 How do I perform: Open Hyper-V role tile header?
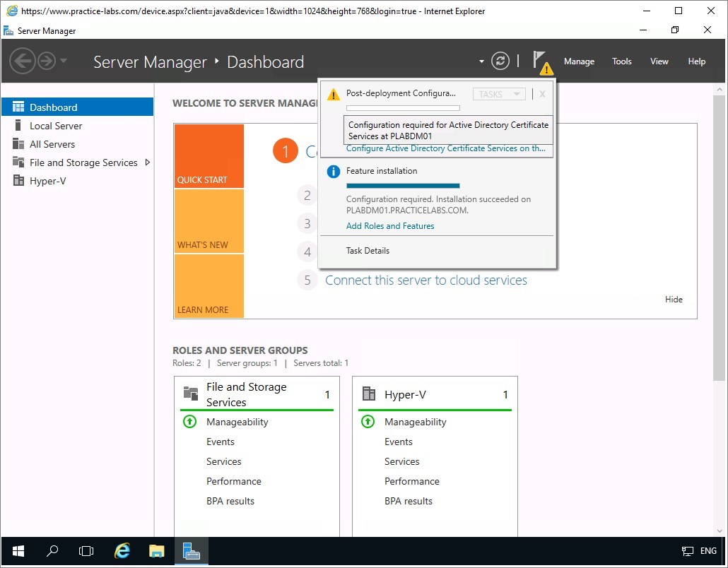(435, 394)
